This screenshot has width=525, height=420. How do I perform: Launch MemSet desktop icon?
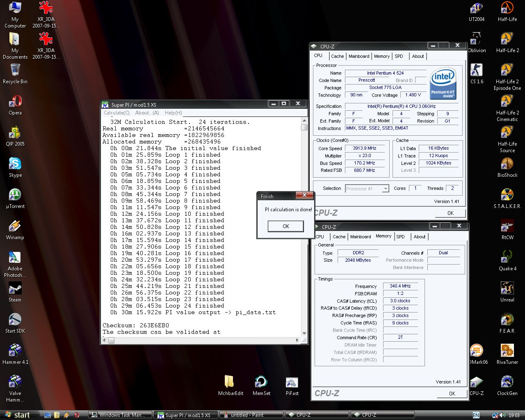click(x=261, y=386)
